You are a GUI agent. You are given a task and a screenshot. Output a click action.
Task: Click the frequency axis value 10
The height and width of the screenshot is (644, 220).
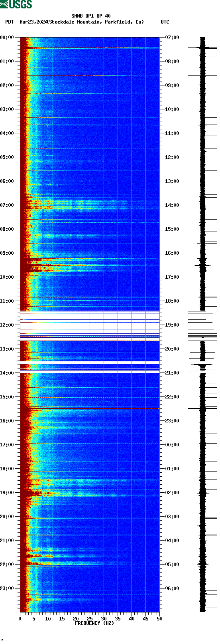[x=48, y=619]
